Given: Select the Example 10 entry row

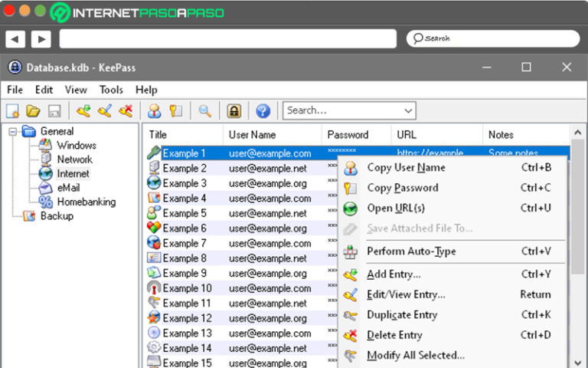Looking at the screenshot, I should click(187, 288).
